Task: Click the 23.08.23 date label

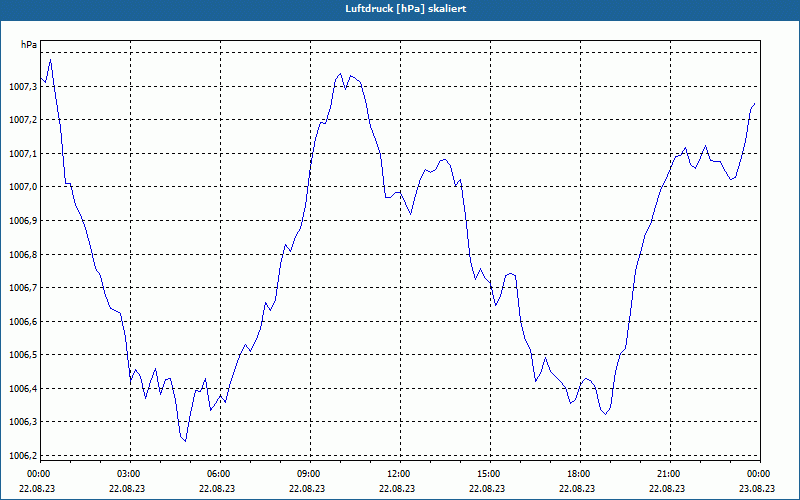Action: click(757, 488)
